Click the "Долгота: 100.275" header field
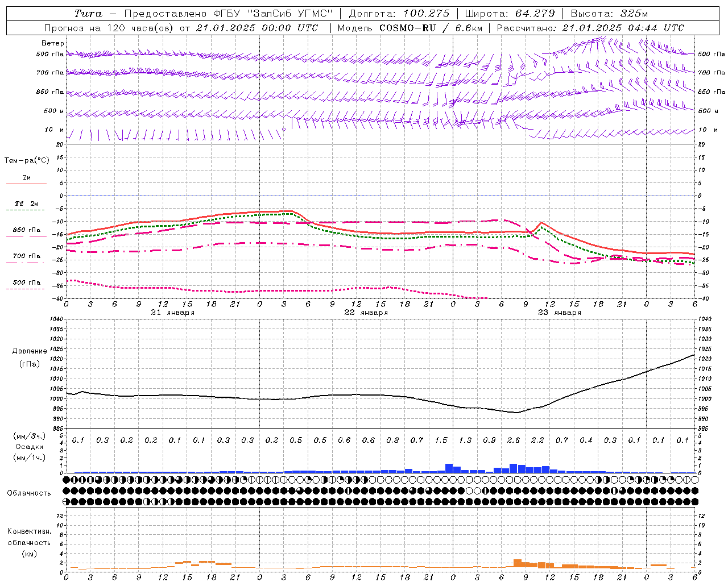The width and height of the screenshot is (728, 582). pos(399,14)
